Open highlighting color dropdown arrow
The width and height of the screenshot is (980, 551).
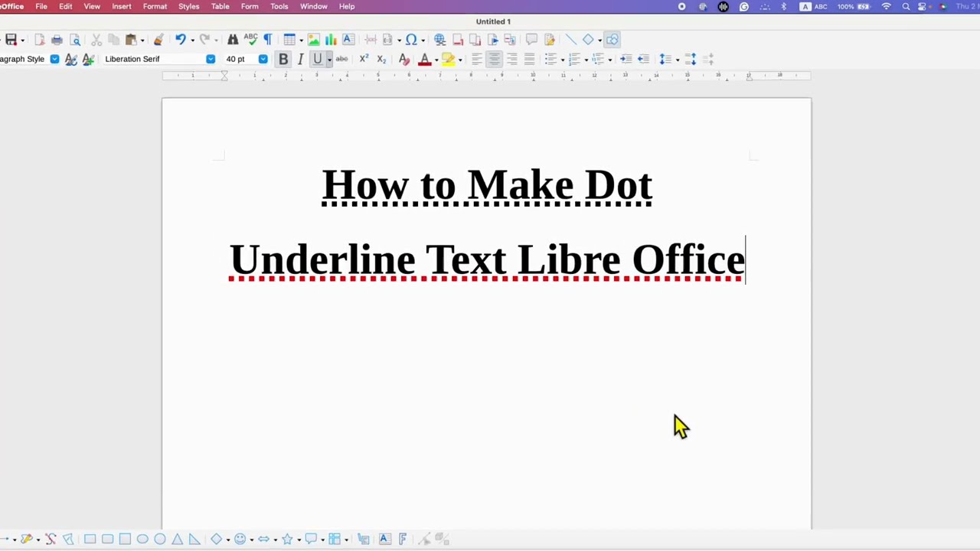[x=459, y=60]
